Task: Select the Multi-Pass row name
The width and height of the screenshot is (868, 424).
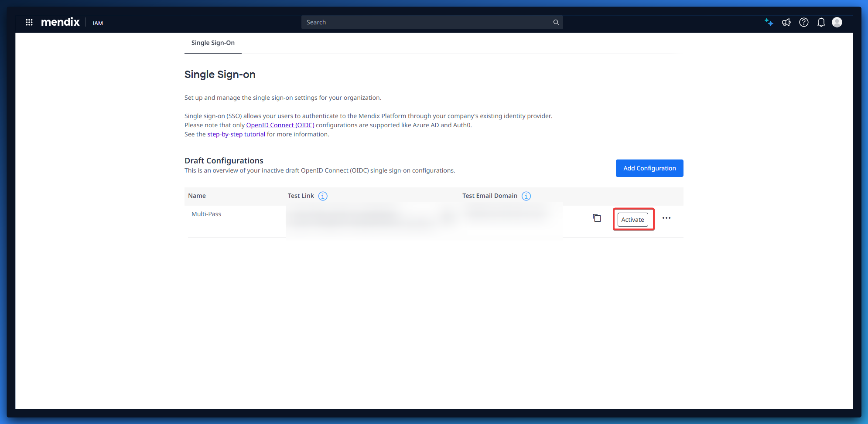Action: coord(206,214)
